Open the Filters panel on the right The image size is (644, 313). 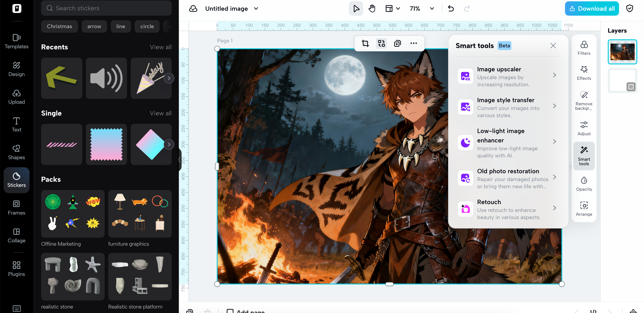coord(584,47)
